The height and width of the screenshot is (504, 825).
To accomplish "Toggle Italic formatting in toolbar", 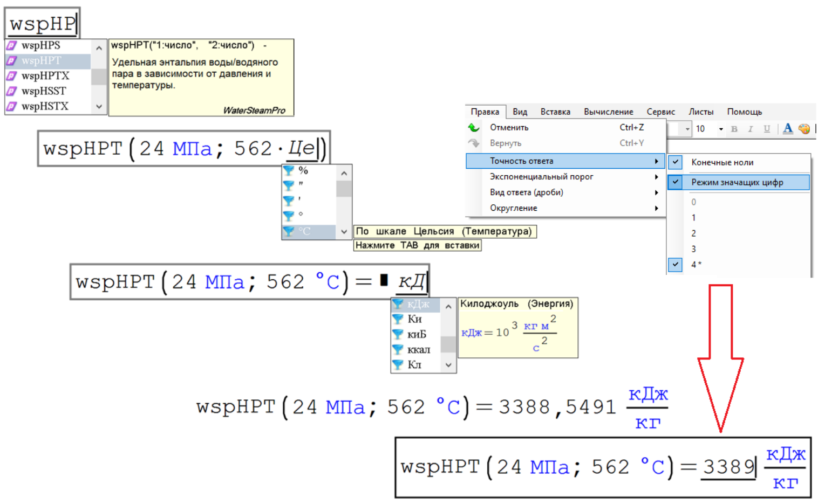I will pos(750,129).
